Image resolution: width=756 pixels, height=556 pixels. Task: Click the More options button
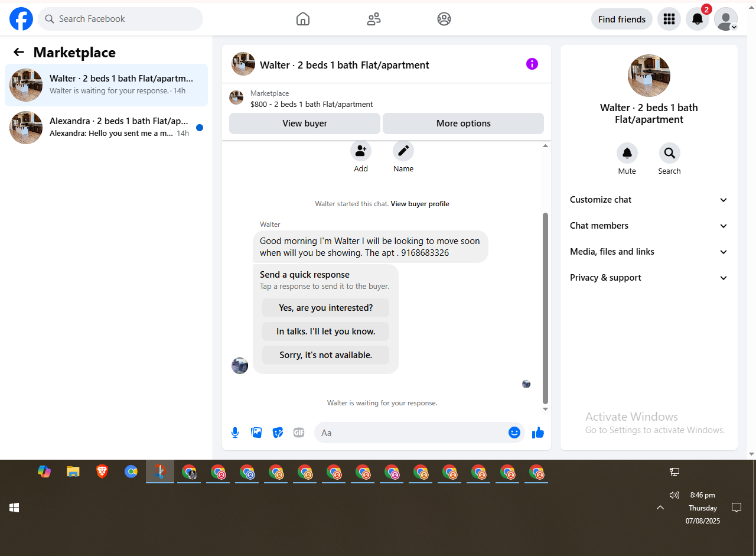click(464, 123)
